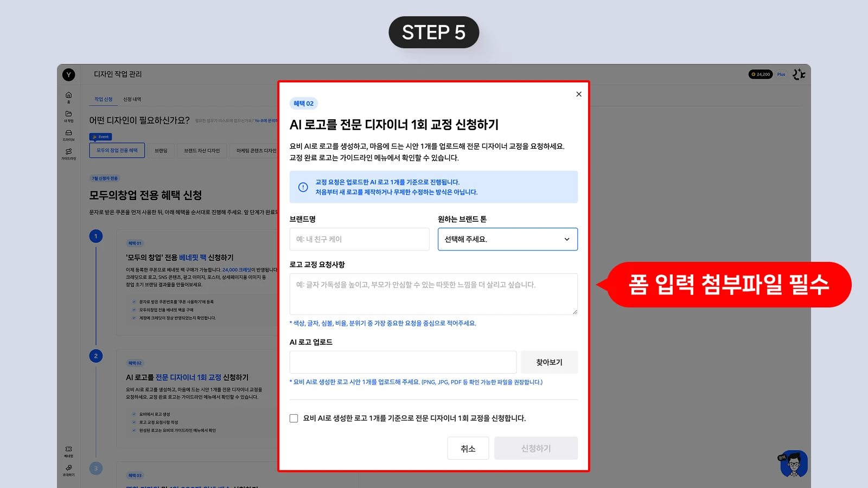The width and height of the screenshot is (868, 488).
Task: Click step 2 circle in the timeline
Action: (96, 356)
